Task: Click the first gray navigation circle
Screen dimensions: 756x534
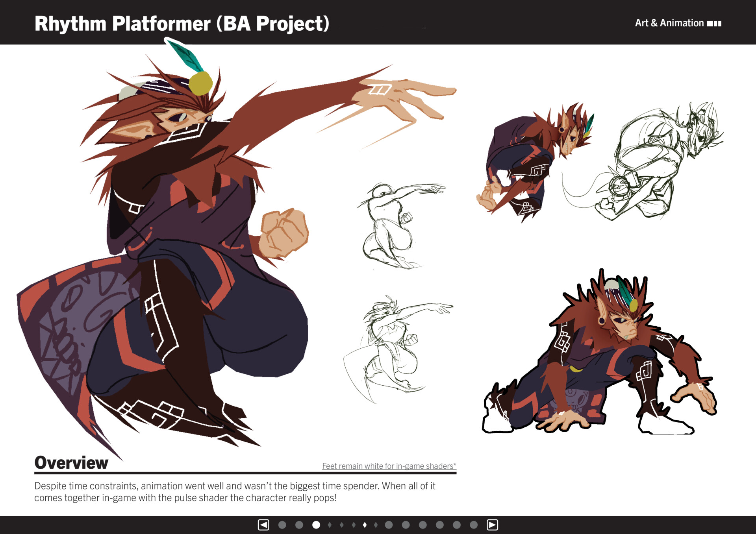Action: click(282, 524)
